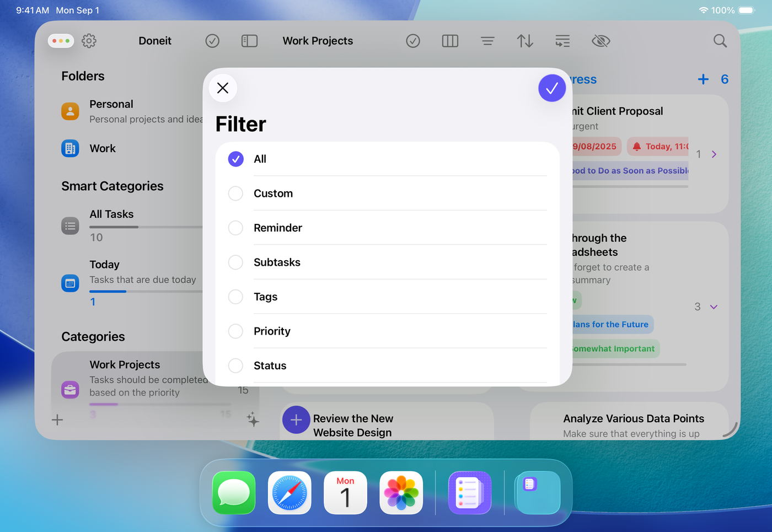This screenshot has width=772, height=532.
Task: Confirm filter with purple checkmark button
Action: click(551, 88)
